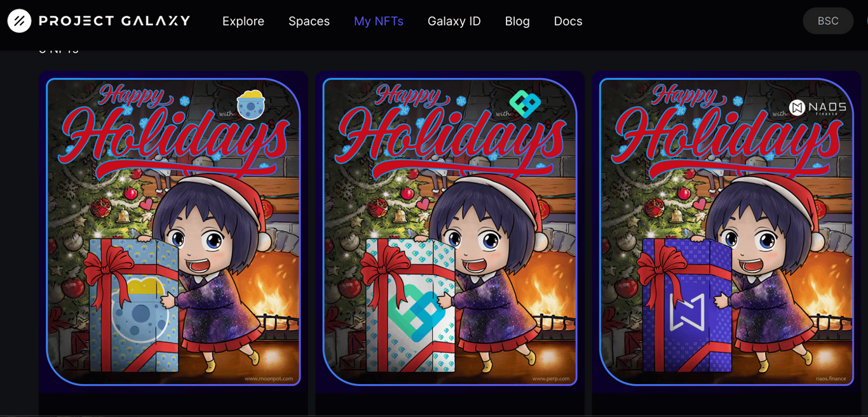Click the Perp teal logo badge atop second card
The height and width of the screenshot is (417, 868).
click(x=525, y=104)
